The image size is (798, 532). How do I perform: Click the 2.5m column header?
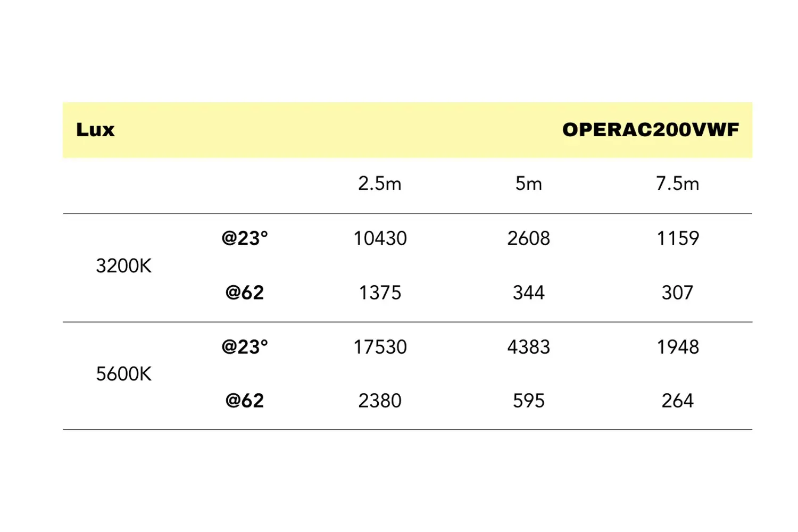[x=380, y=184]
